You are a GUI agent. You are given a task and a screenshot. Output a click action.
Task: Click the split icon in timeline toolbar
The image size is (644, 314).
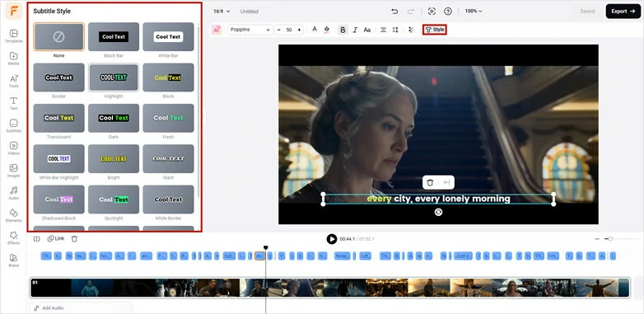pos(36,239)
